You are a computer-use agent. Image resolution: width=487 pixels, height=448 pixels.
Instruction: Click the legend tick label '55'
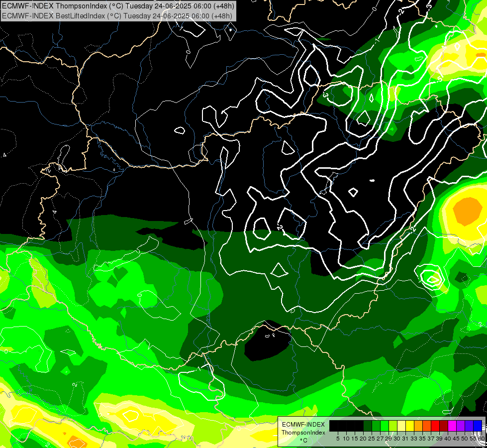pos(473,439)
